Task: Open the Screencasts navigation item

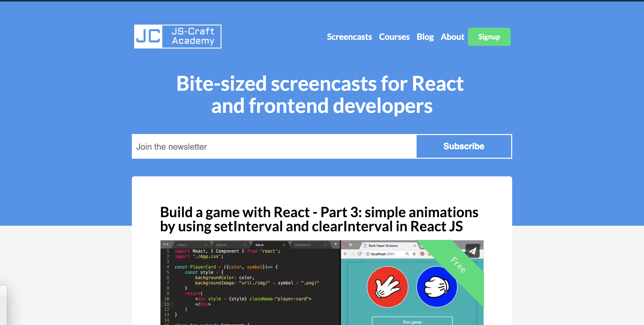Action: [x=349, y=37]
